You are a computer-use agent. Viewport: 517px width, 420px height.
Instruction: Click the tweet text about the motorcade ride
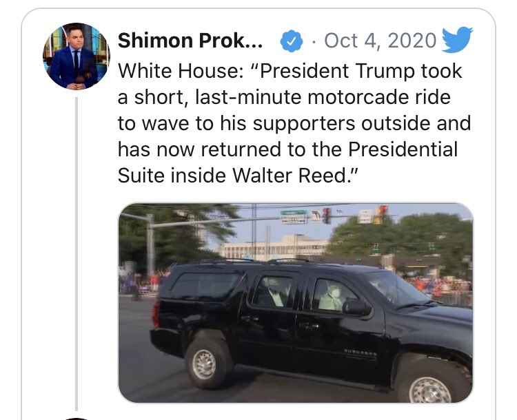click(294, 123)
